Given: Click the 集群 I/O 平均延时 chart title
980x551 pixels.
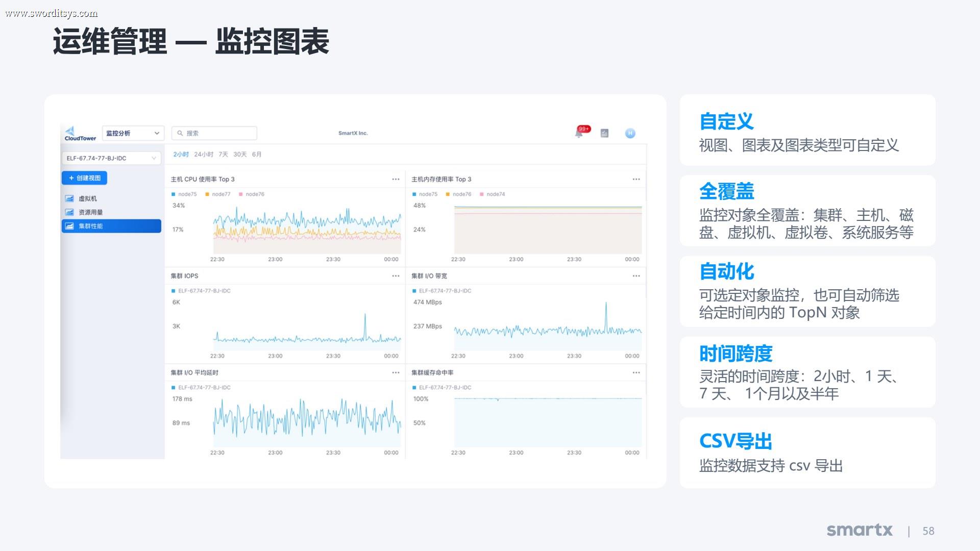Looking at the screenshot, I should [194, 372].
